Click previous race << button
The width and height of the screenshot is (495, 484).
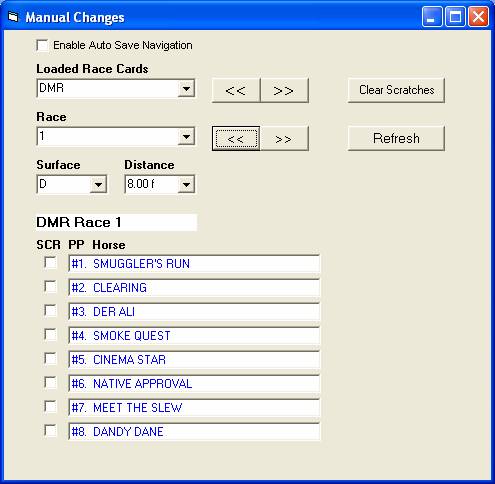pyautogui.click(x=236, y=138)
